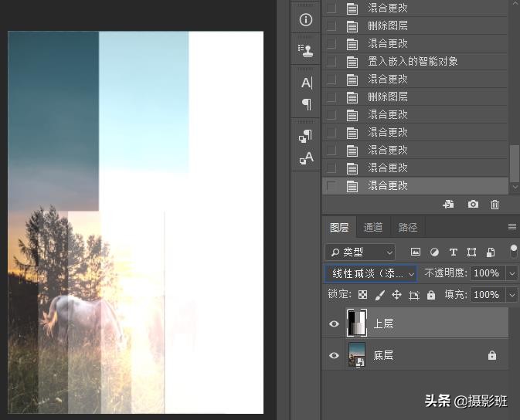Viewport: 520px width, 420px height.
Task: Open the 线性减淡 blend mode dropdown
Action: (370, 273)
